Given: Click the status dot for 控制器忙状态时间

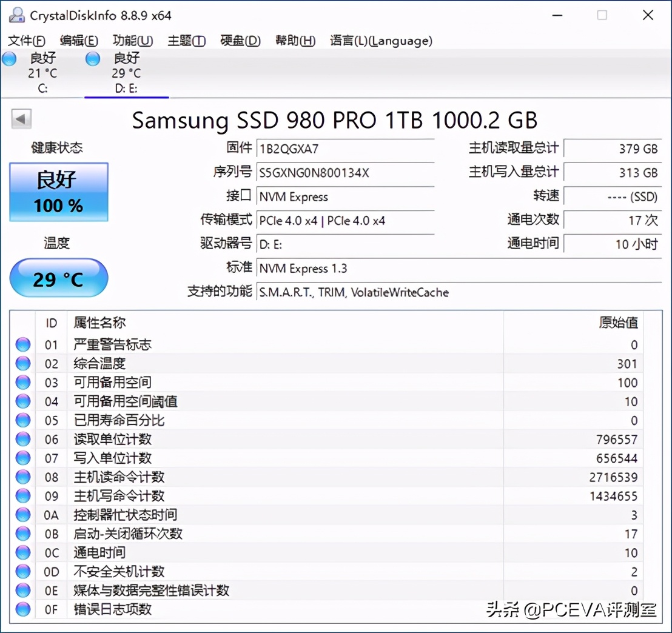Looking at the screenshot, I should click(22, 515).
